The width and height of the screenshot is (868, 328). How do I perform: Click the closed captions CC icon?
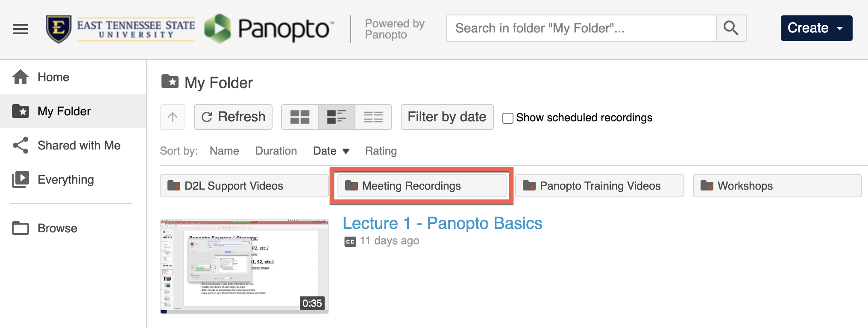(x=350, y=242)
